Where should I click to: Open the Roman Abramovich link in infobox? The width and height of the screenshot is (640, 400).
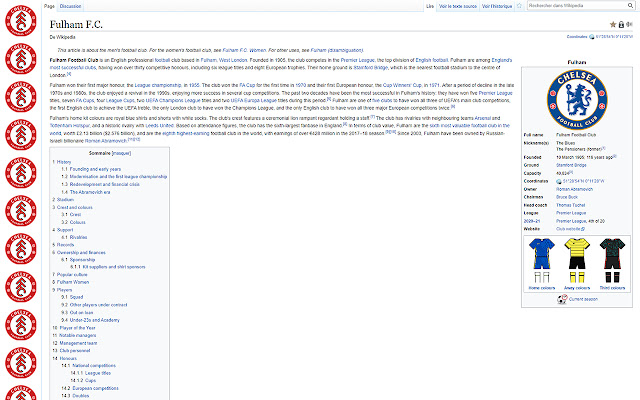(574, 189)
